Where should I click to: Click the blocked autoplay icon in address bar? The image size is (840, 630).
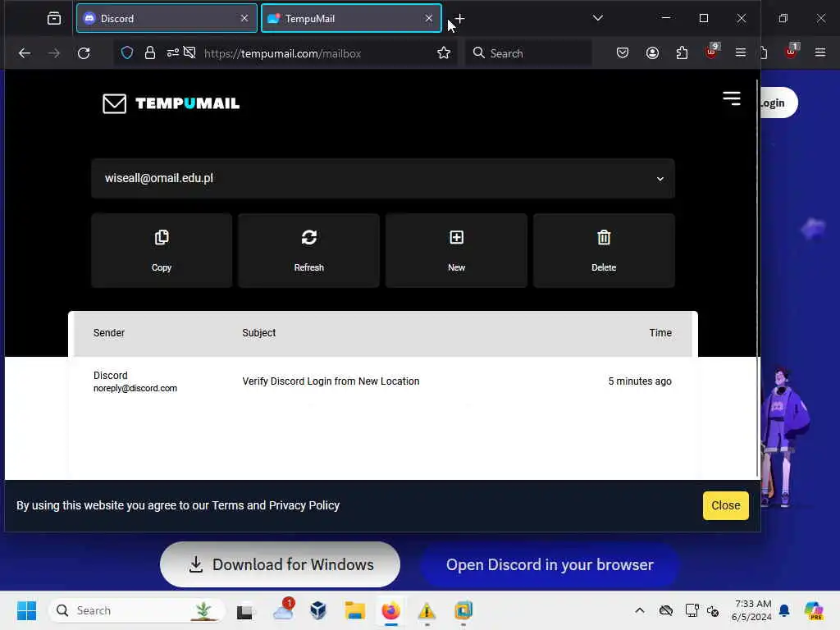(x=189, y=52)
